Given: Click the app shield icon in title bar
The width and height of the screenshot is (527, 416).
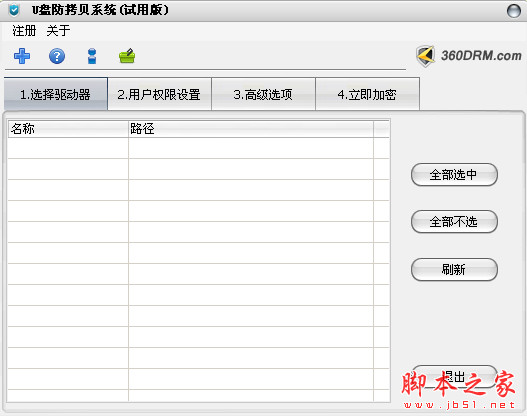Looking at the screenshot, I should (x=14, y=10).
